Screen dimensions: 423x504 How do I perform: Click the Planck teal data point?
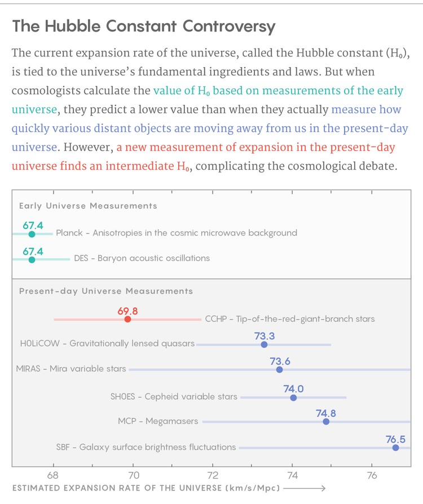pyautogui.click(x=32, y=234)
